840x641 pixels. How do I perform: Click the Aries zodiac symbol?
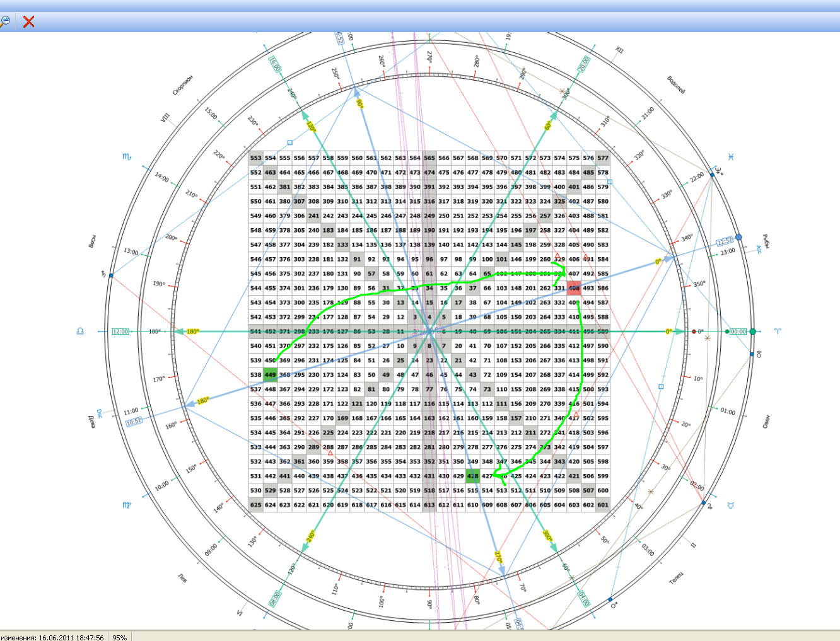click(778, 331)
